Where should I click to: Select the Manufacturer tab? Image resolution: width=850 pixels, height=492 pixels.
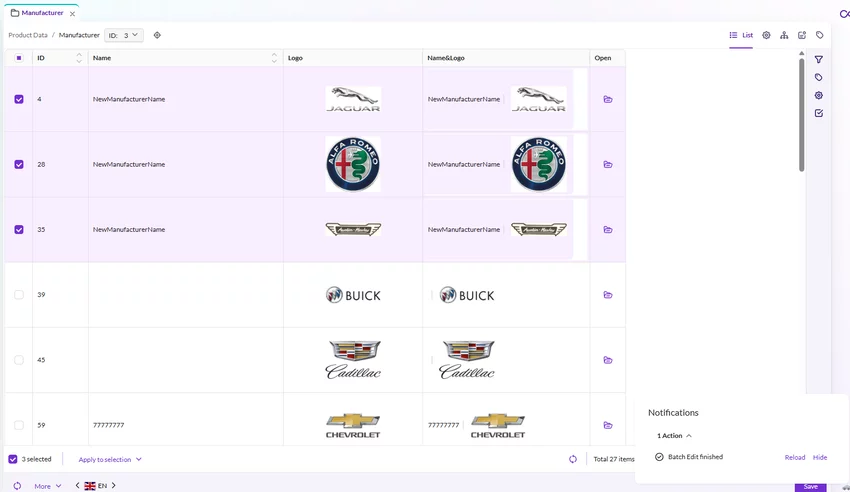click(x=42, y=12)
